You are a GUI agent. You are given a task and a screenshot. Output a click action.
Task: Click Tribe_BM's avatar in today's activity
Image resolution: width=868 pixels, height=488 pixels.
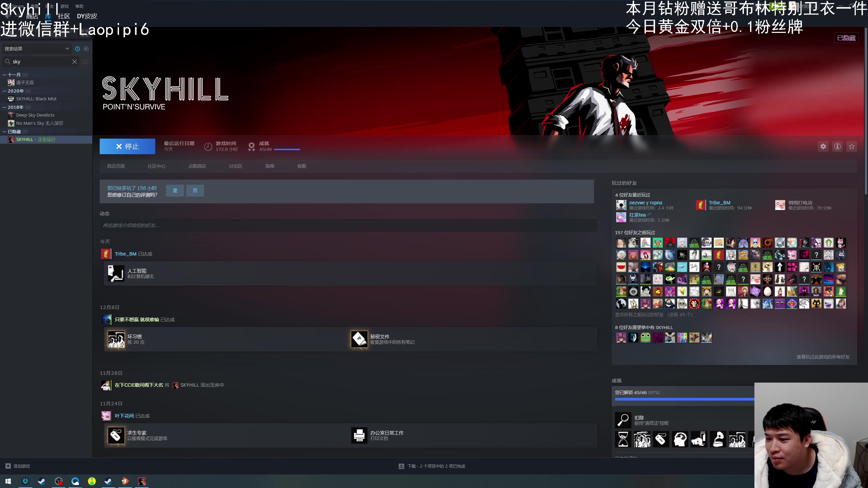(106, 254)
